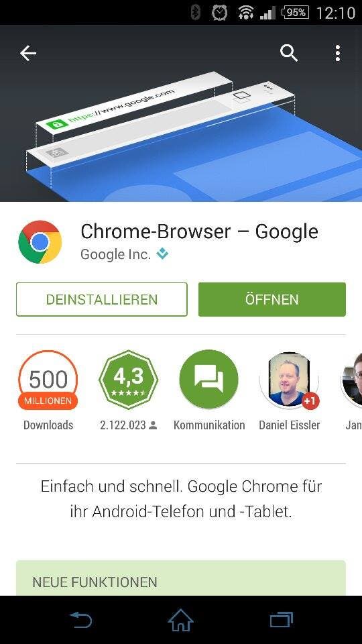This screenshot has height=644, width=362.
Task: Tap the 500 Millionen downloads badge
Action: tap(48, 380)
